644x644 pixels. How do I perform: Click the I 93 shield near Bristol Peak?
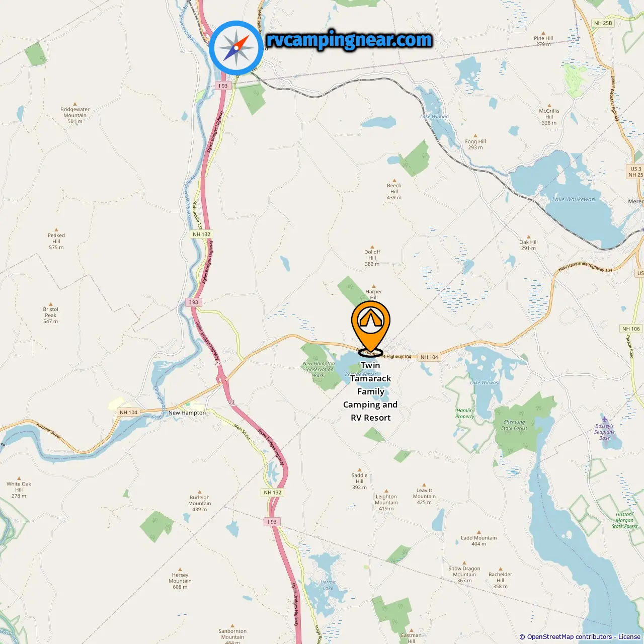coord(194,302)
